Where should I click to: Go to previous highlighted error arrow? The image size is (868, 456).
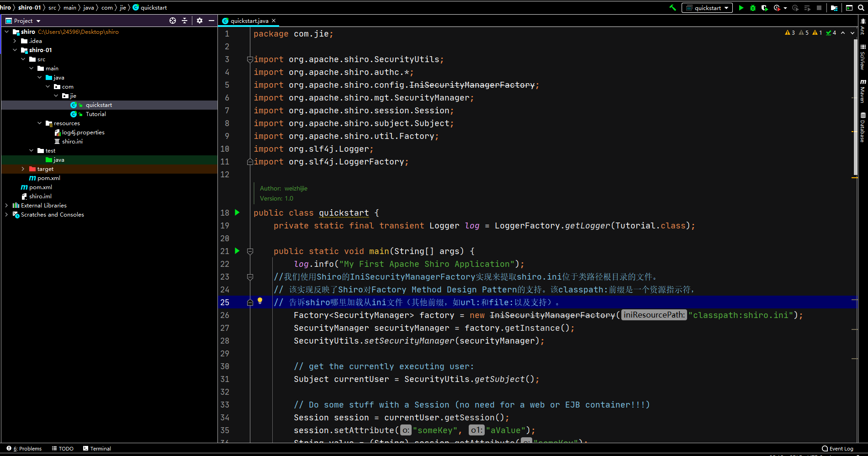(x=843, y=33)
